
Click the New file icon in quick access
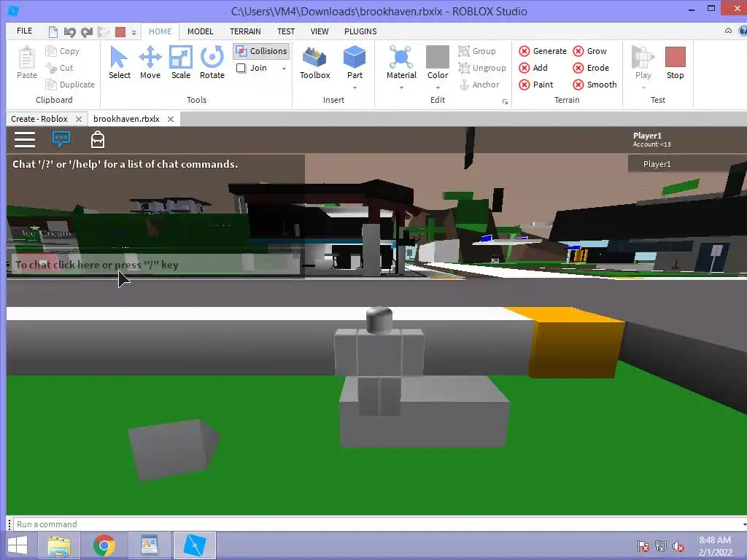click(53, 32)
